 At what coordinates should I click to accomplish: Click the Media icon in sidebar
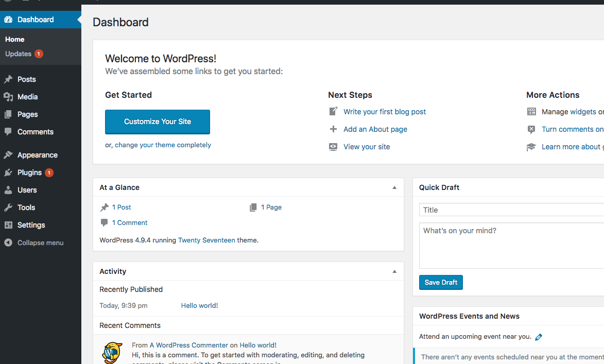pos(8,97)
